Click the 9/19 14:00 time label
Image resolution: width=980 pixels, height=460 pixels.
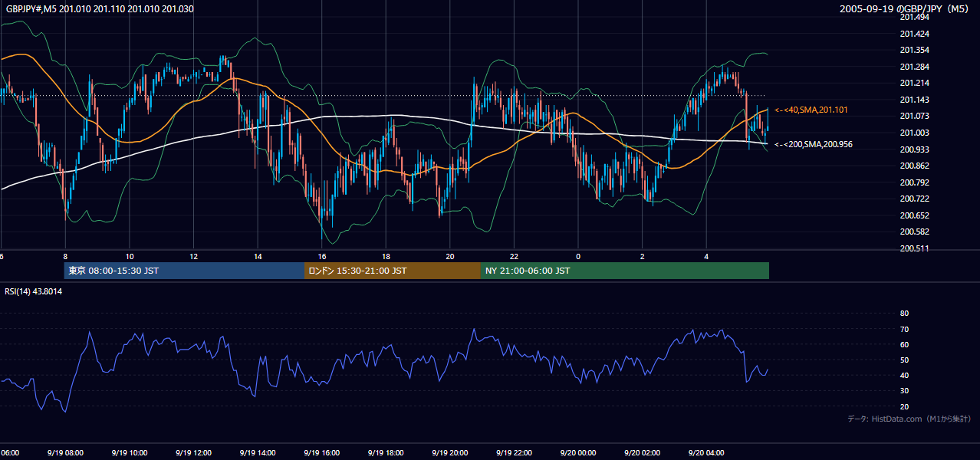coord(258,453)
